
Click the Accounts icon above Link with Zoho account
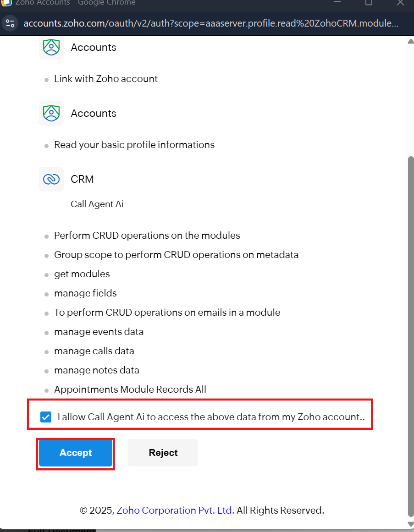(51, 47)
